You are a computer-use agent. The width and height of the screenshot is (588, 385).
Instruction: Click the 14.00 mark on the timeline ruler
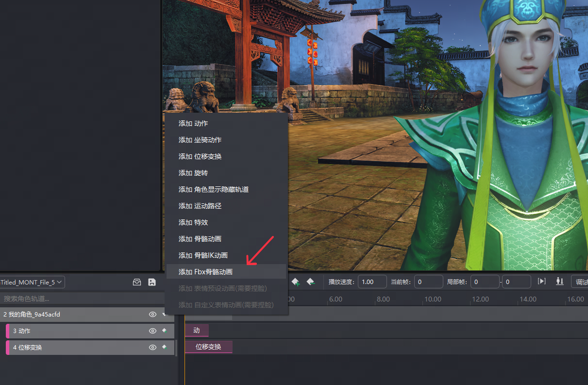click(x=528, y=299)
